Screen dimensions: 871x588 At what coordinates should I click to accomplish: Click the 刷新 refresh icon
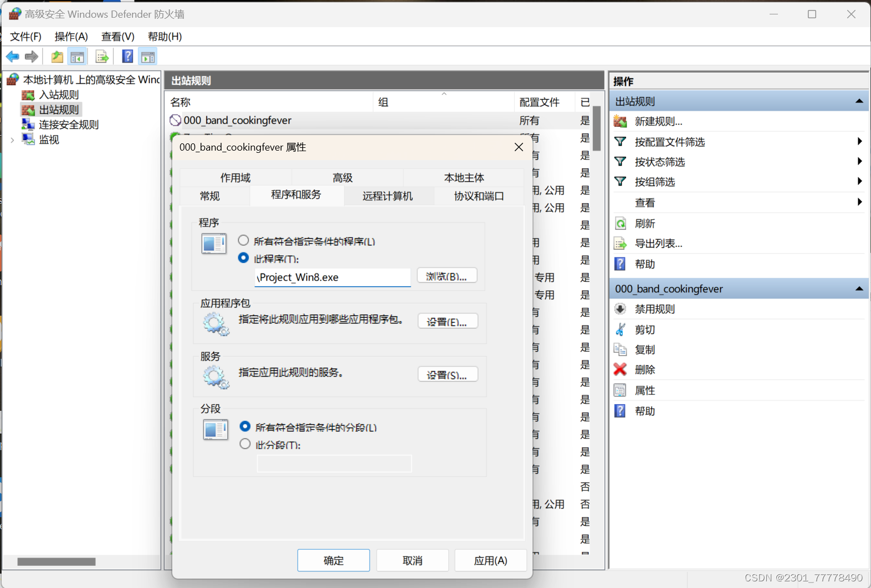tap(621, 224)
